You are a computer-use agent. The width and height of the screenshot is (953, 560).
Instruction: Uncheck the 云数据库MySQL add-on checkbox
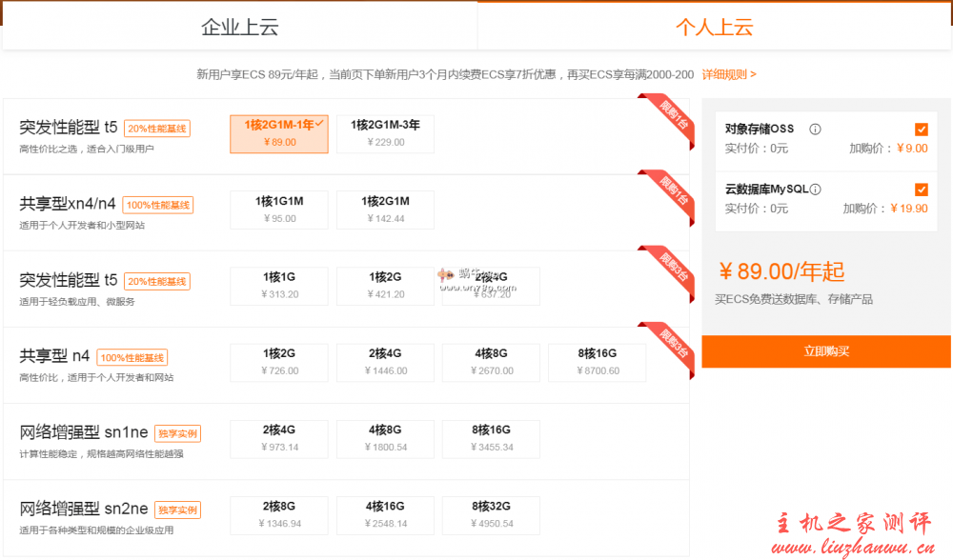[922, 190]
